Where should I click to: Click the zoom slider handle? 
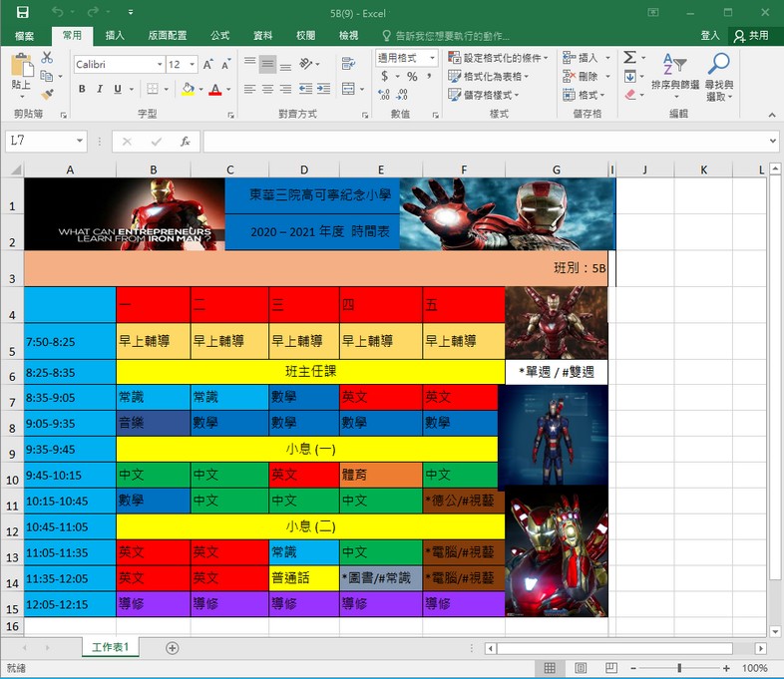pos(679,668)
